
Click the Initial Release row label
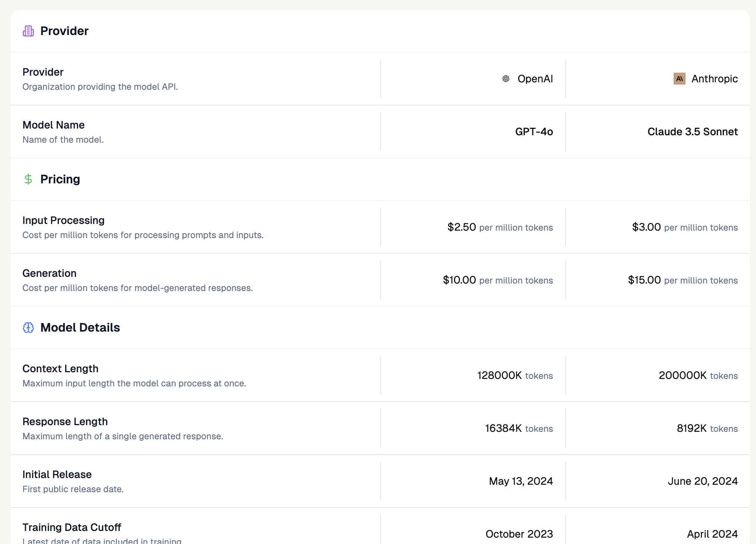tap(57, 474)
